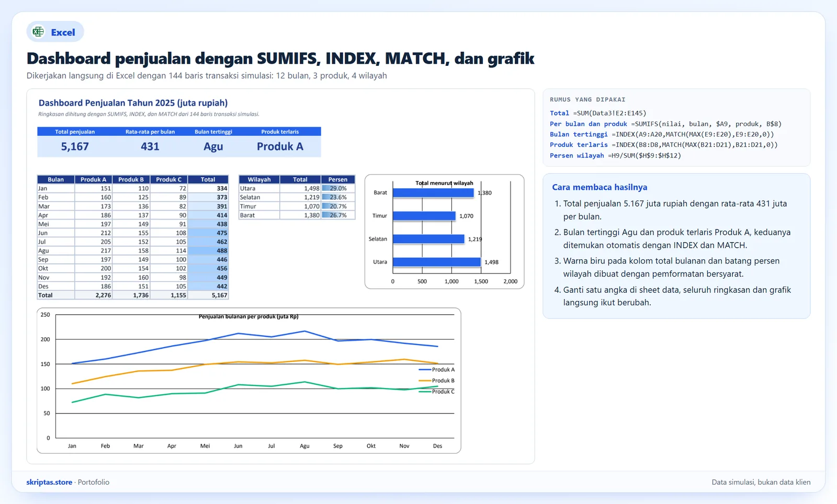This screenshot has height=504, width=837.
Task: Select the Timur percentage cell 20.7%
Action: pyautogui.click(x=338, y=206)
